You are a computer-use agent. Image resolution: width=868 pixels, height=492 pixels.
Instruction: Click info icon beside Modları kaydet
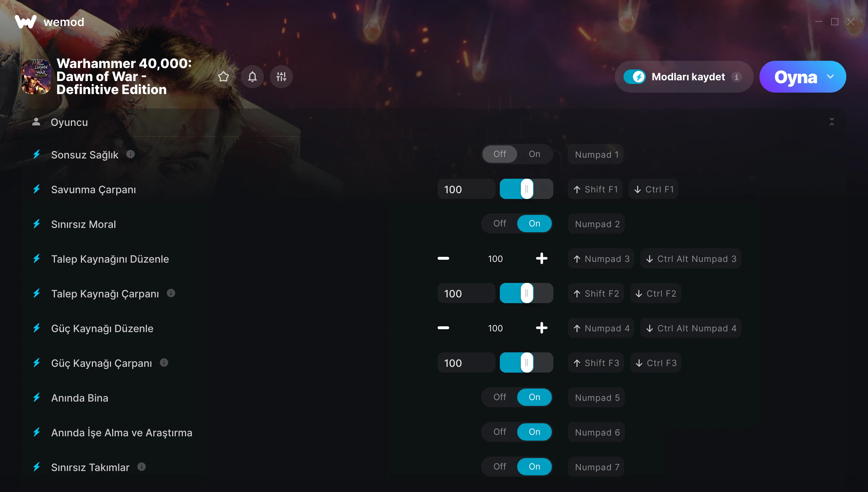737,77
